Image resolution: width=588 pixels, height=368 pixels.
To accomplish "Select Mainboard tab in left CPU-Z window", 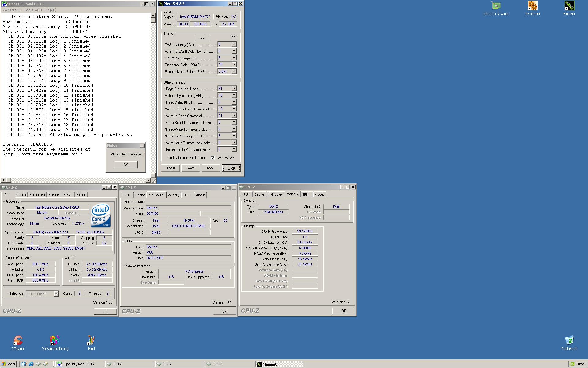I will pos(37,195).
